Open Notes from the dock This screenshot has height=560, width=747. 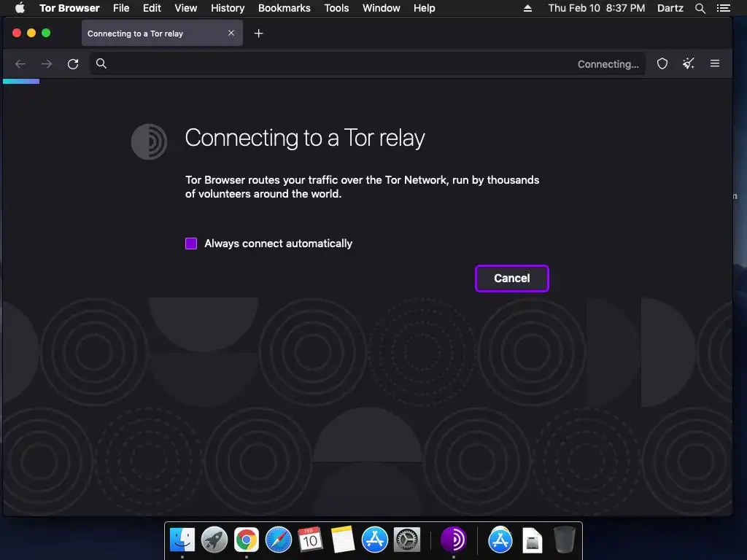coord(343,540)
